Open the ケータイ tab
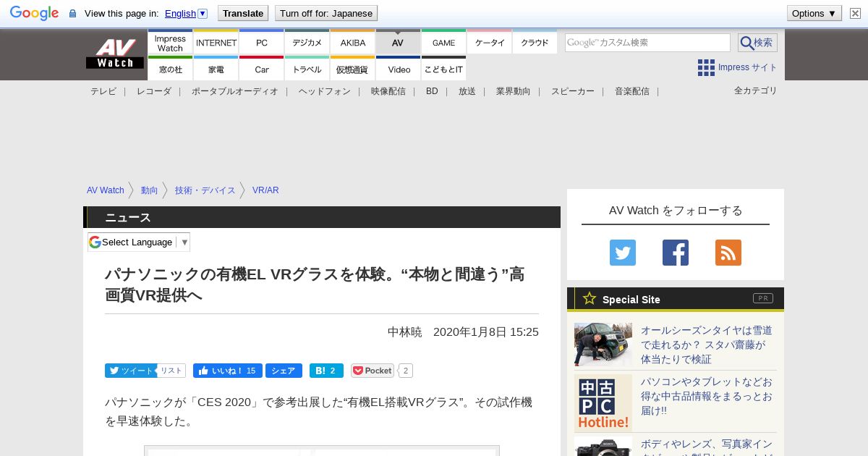Screen dimensions: 868x456 [490, 42]
